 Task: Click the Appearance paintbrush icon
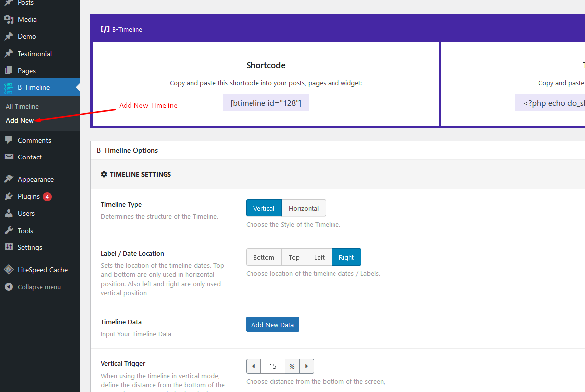pos(9,179)
